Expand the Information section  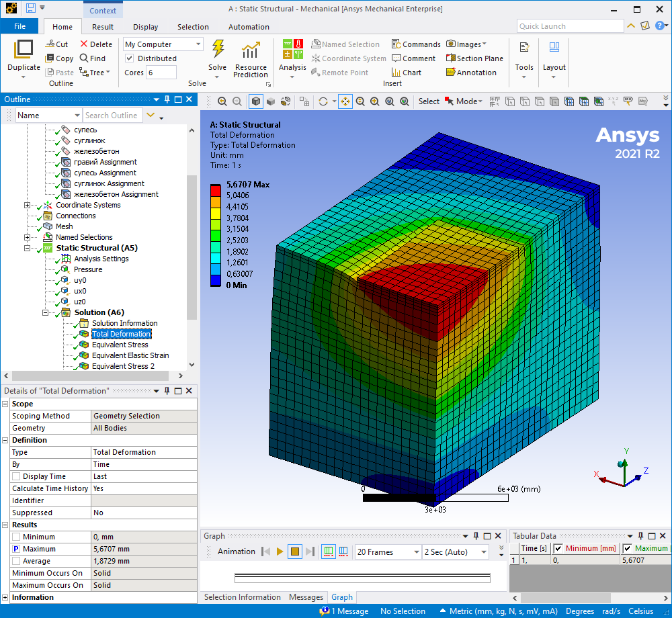click(5, 597)
